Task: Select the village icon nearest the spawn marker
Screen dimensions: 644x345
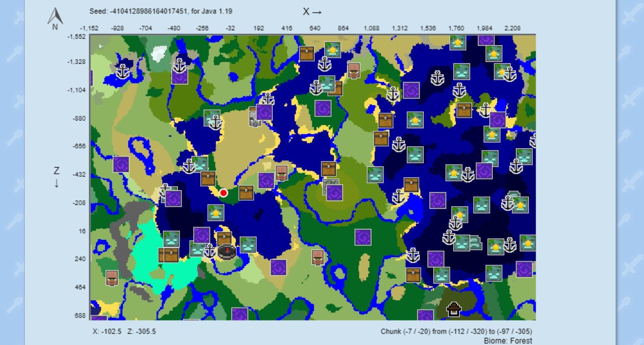Action: 282,173
